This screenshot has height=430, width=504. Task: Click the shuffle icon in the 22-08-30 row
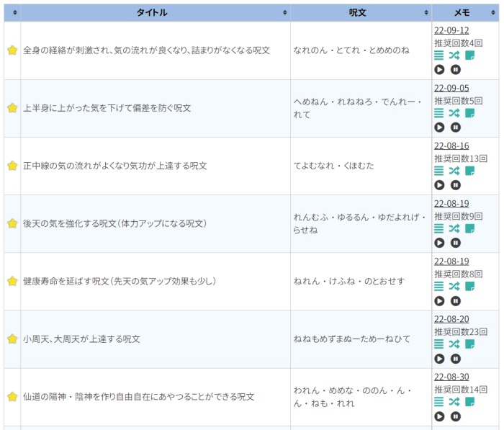pyautogui.click(x=454, y=402)
